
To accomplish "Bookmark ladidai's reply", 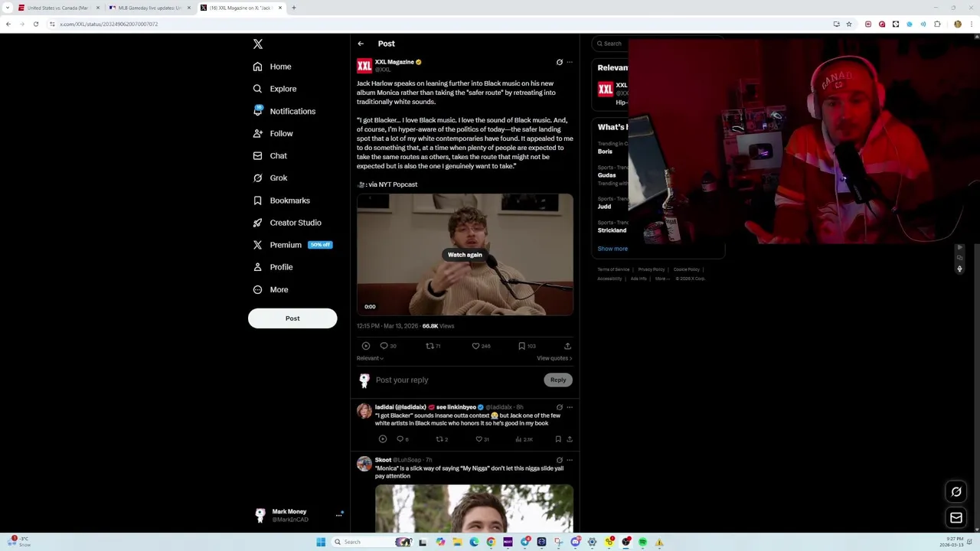I will click(558, 439).
